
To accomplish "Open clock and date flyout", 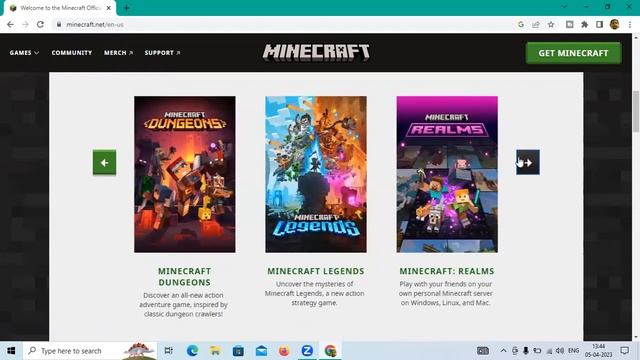I will point(598,351).
